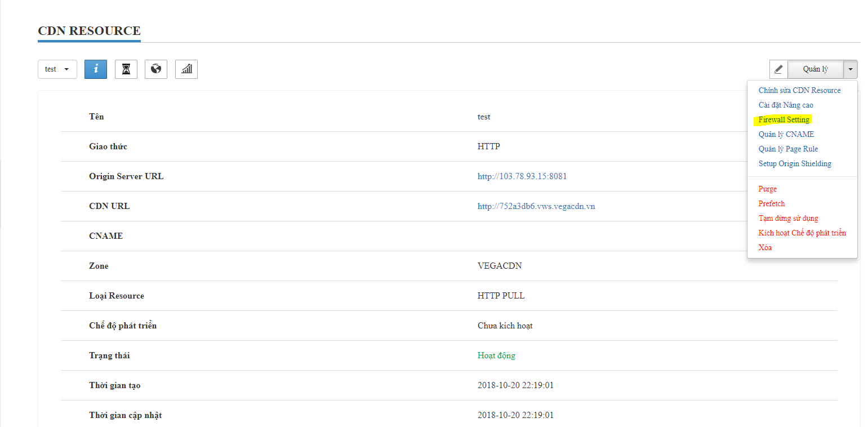This screenshot has height=427, width=868.
Task: Click the info icon button
Action: click(96, 69)
